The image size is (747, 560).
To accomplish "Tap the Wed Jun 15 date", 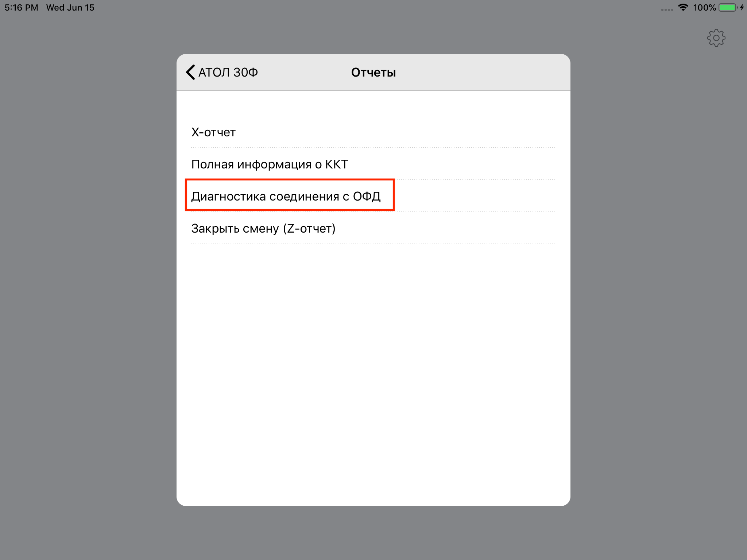I will pos(70,7).
